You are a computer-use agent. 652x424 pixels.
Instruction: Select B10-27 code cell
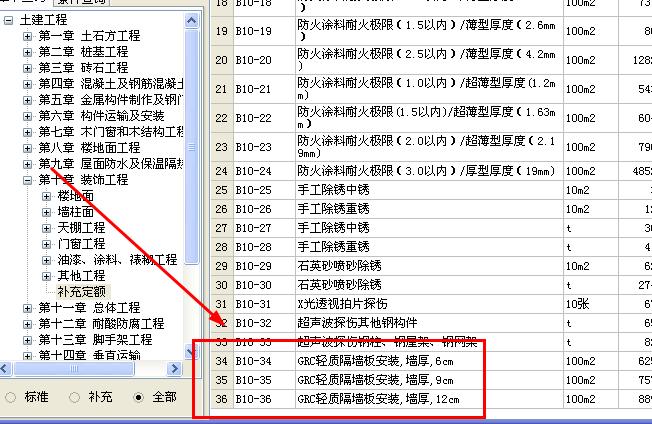pyautogui.click(x=264, y=228)
